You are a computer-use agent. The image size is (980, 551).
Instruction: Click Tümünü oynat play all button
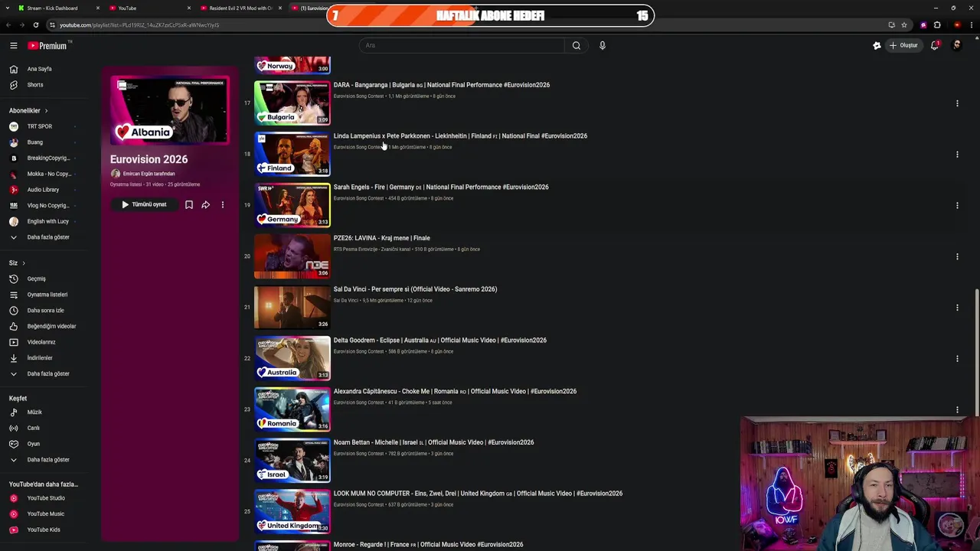(x=144, y=204)
